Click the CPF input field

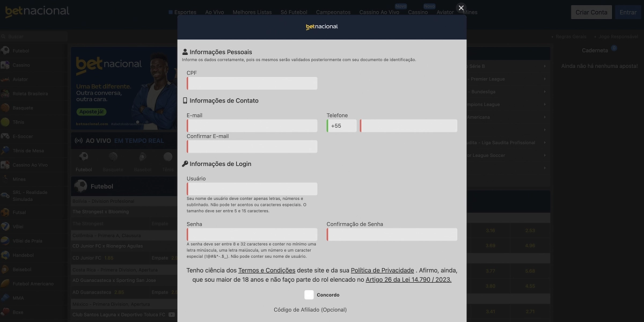(x=252, y=83)
